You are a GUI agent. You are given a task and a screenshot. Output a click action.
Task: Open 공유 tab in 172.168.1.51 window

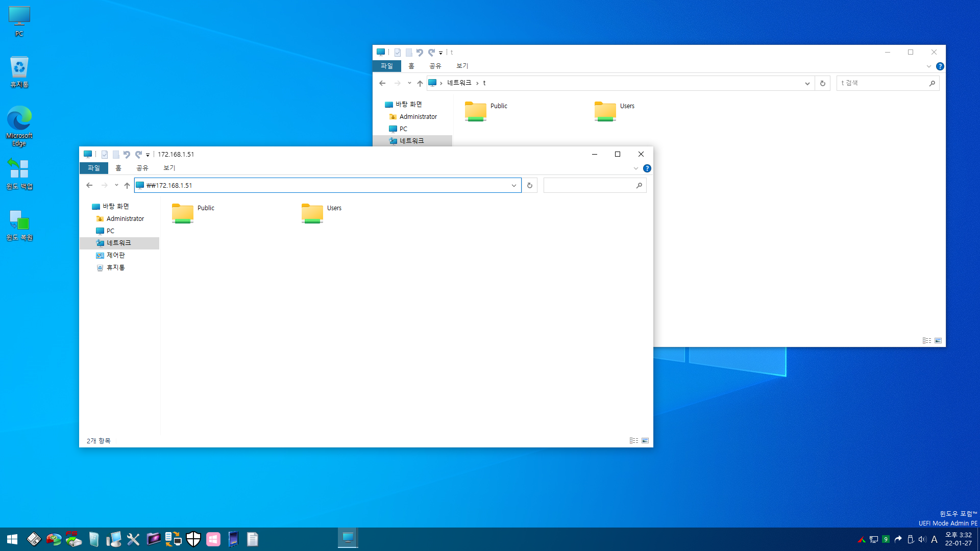[x=142, y=168]
